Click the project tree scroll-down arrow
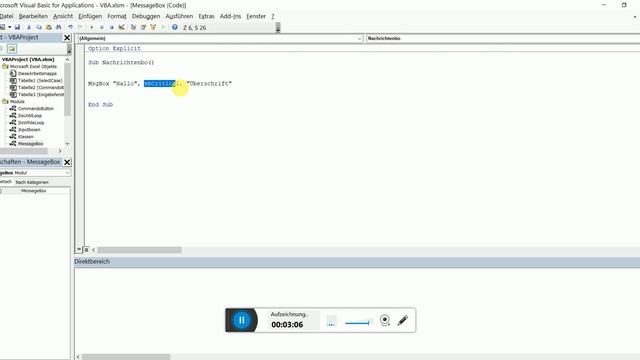 pyautogui.click(x=67, y=144)
